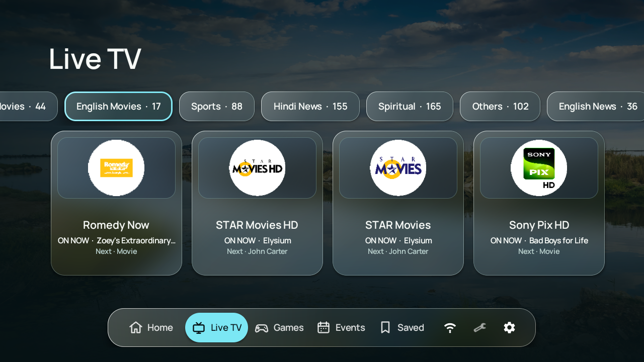The width and height of the screenshot is (644, 362).
Task: Click ON NOW Bad Boys for Life
Action: [x=539, y=241]
